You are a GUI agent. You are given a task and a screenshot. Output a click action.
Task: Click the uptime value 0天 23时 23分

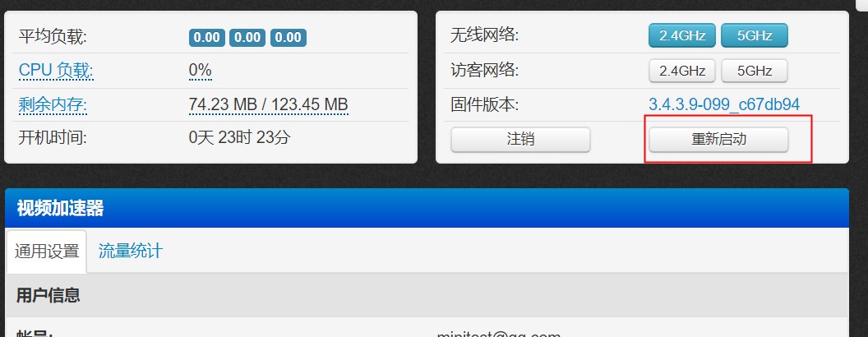coord(239,137)
